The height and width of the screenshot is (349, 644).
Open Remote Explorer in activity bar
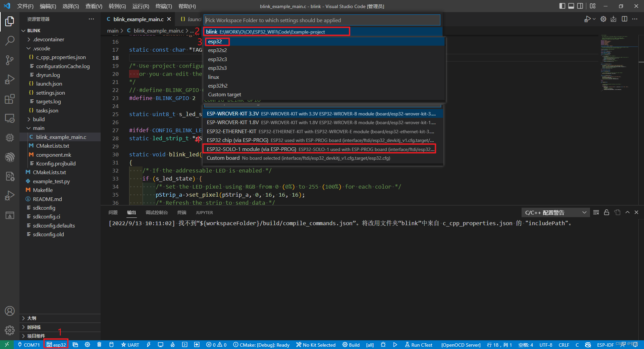tap(10, 118)
